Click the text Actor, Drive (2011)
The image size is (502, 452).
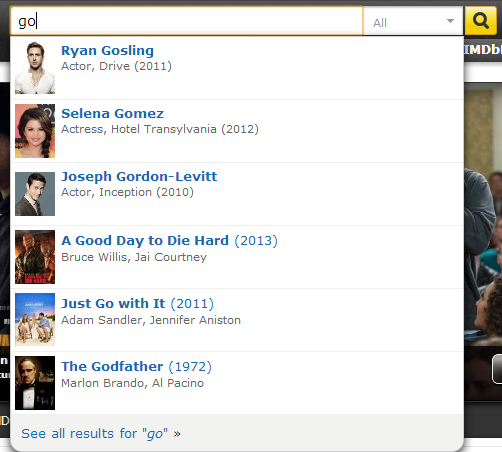coord(116,66)
